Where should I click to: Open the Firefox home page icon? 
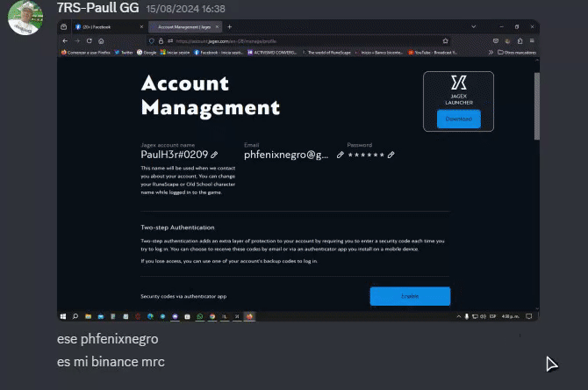(x=101, y=41)
